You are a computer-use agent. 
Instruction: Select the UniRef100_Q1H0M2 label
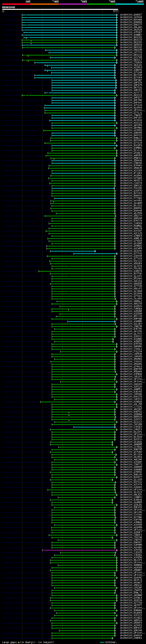131,578
